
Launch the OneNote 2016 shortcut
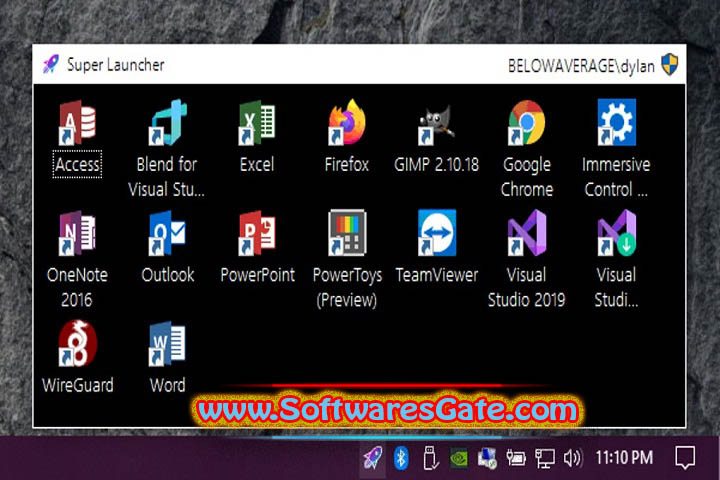point(77,232)
